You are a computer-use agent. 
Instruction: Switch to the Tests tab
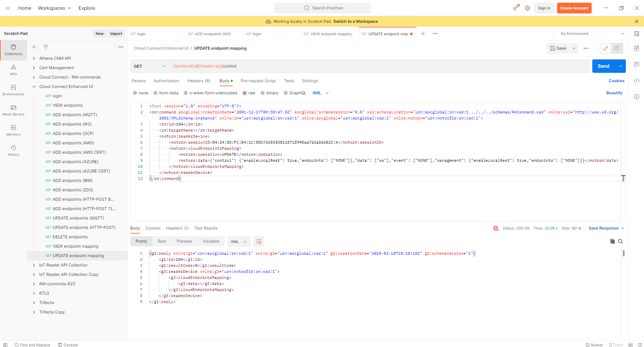tap(289, 81)
